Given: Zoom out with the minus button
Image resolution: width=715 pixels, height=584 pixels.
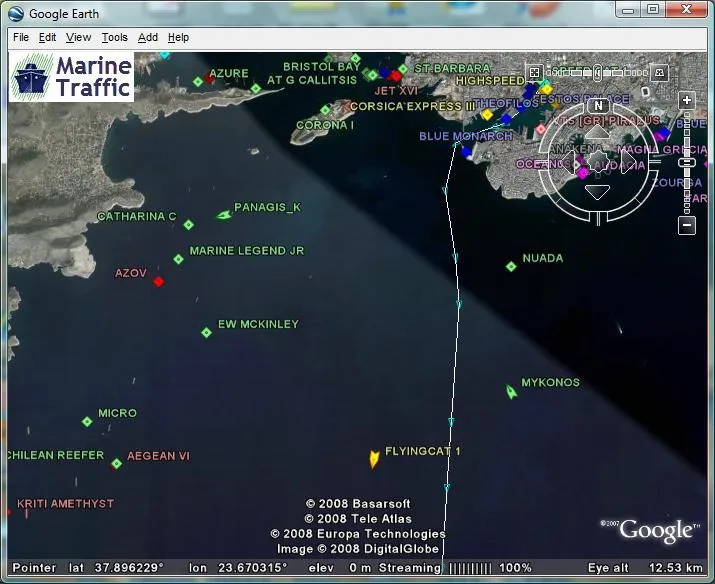Looking at the screenshot, I should pyautogui.click(x=687, y=225).
